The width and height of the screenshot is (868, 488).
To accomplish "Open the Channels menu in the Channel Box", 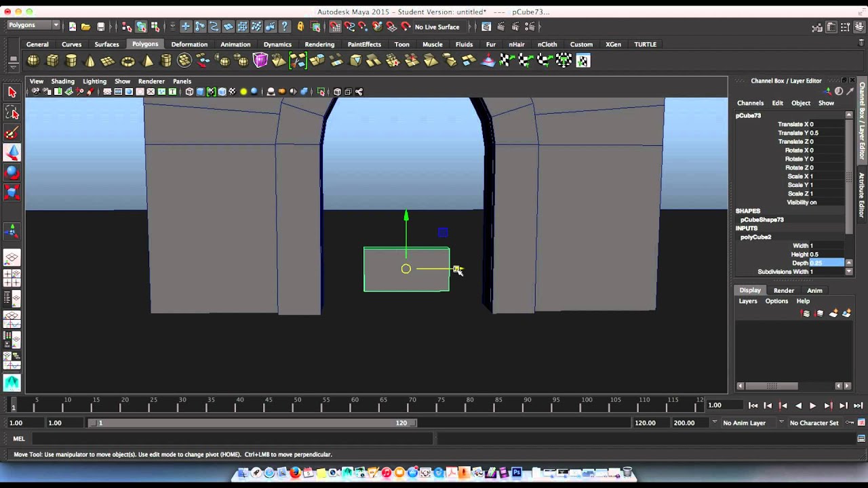I will (x=750, y=103).
